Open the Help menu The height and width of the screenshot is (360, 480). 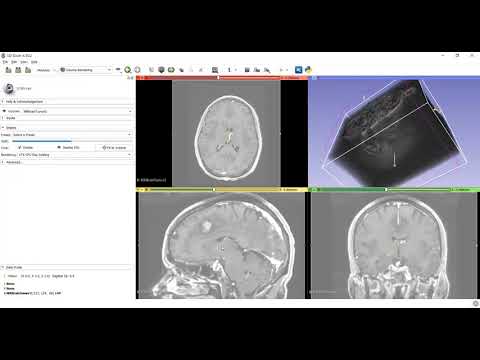point(34,62)
